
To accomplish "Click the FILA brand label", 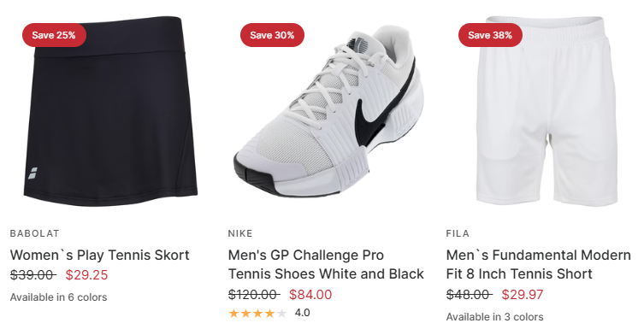I will coord(458,233).
